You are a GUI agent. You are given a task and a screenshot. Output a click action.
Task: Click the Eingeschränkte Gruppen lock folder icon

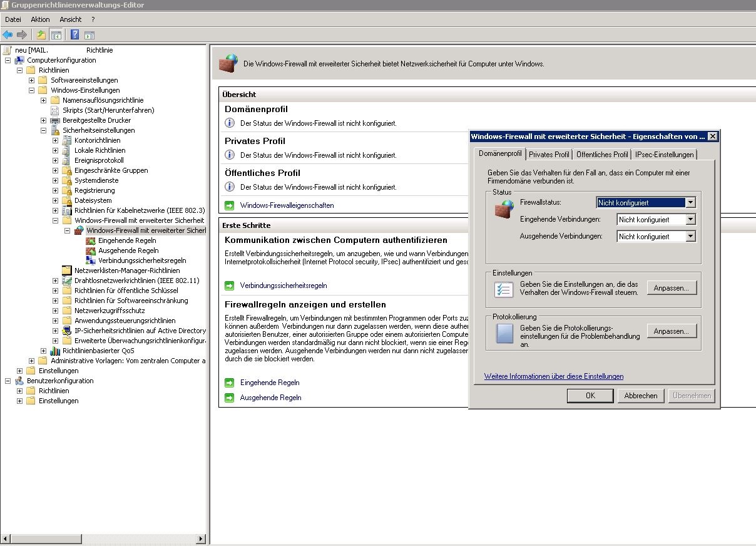(x=67, y=170)
